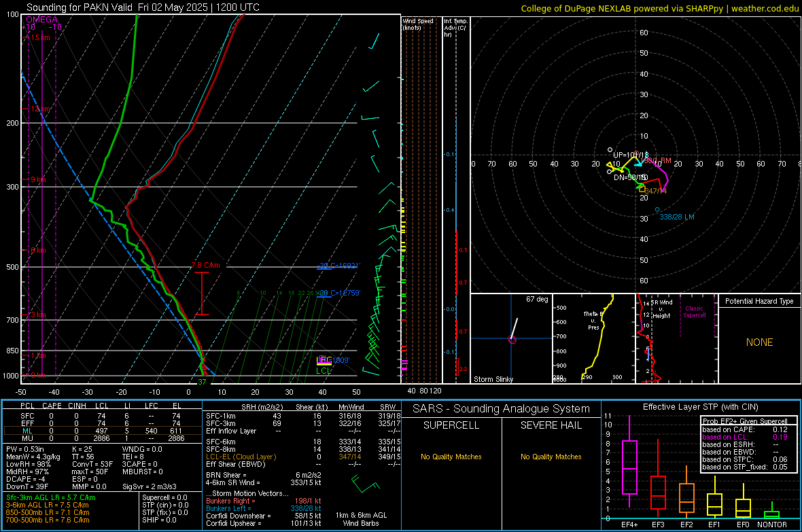Select the 'UP=100/13' hodograph label
Screen dimensions: 802x532
click(x=631, y=155)
